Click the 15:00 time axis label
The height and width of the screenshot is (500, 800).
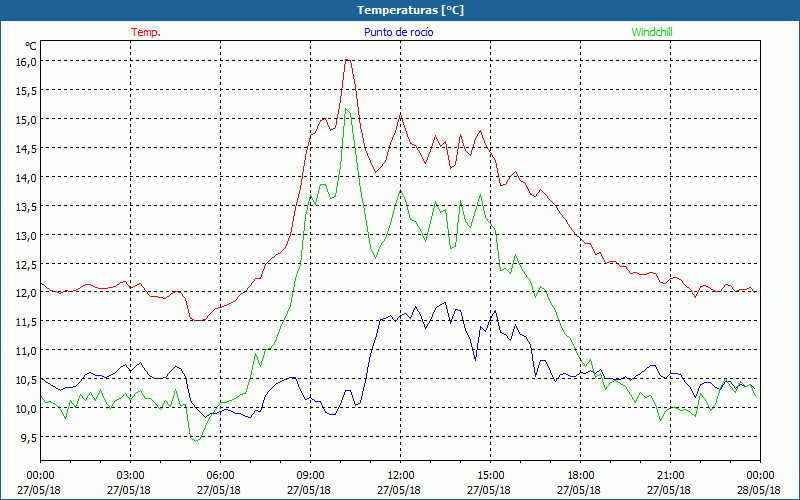(491, 476)
